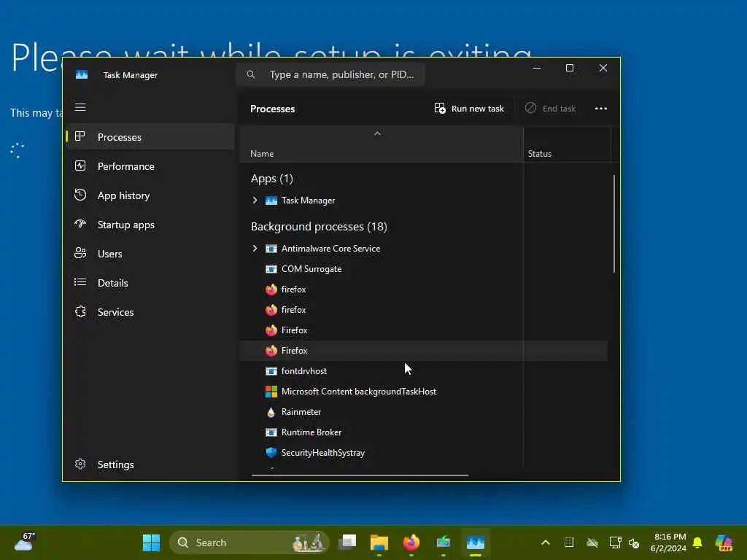Select the Rainmeter process

[424, 412]
